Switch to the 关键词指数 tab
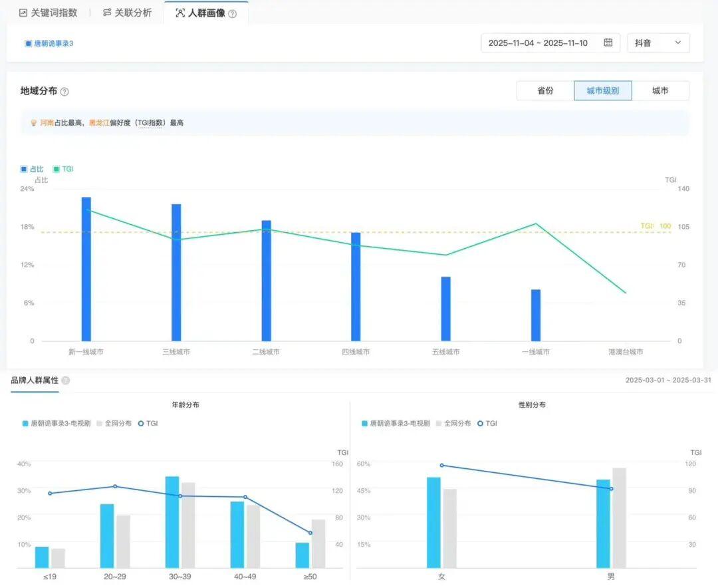 (54, 13)
